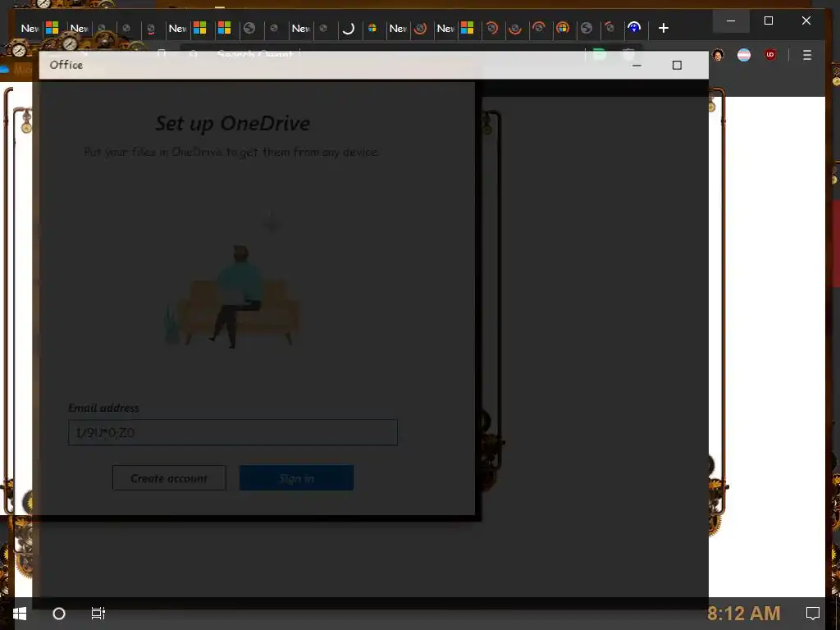Click the striped flag extension icon
The image size is (840, 630).
click(x=744, y=55)
